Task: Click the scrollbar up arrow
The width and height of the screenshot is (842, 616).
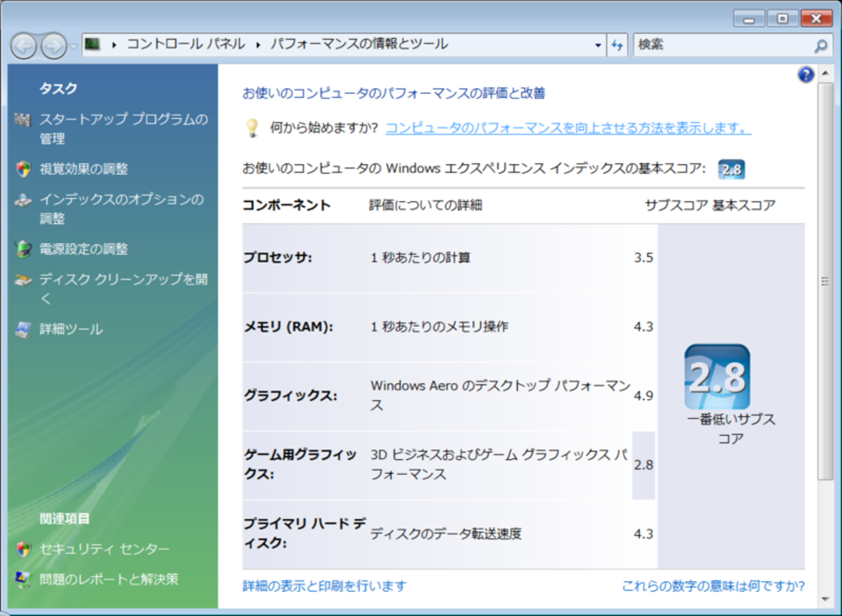Action: 825,73
